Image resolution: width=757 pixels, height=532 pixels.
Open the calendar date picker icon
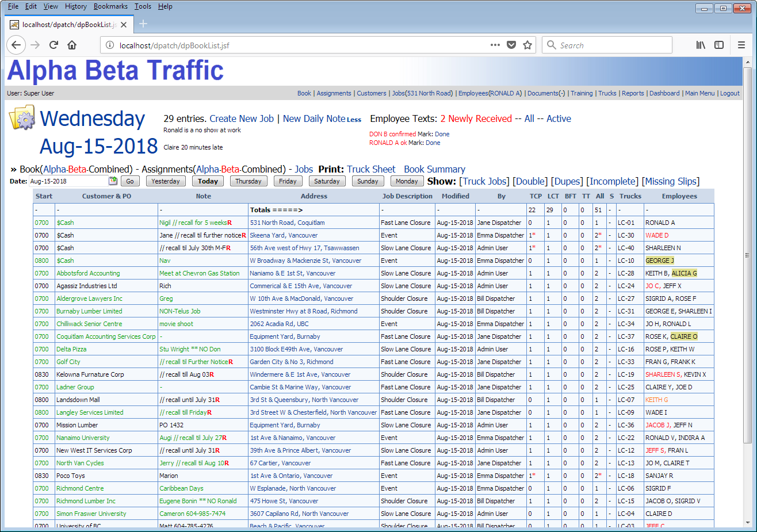[113, 181]
